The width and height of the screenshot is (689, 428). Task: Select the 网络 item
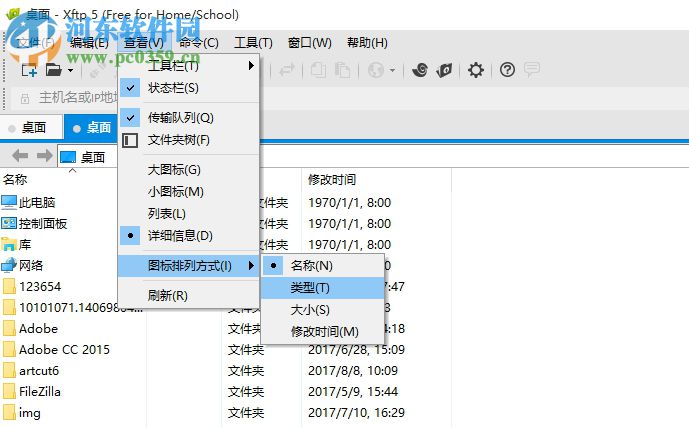22,265
